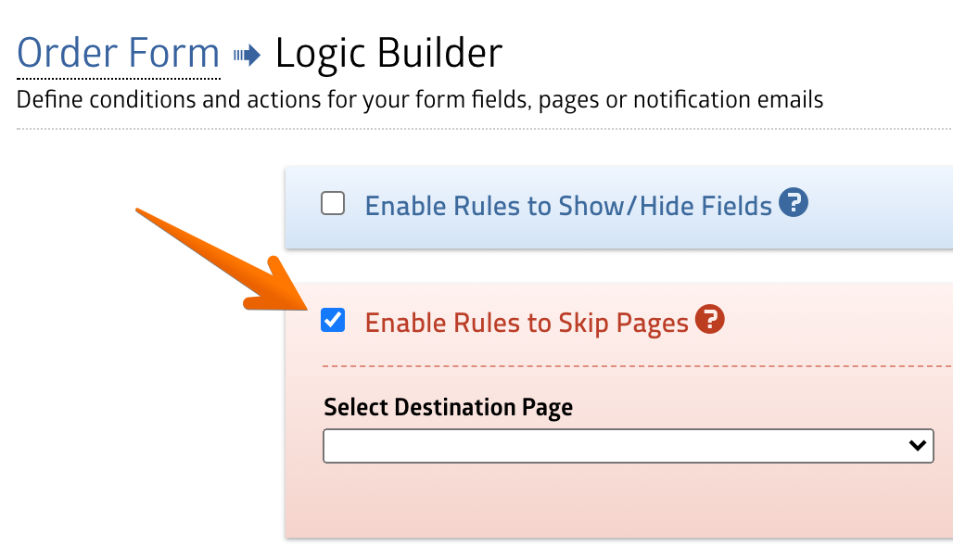Enable the Show/Hide Fields rules checkbox
Viewport: 953px width, 560px height.
[333, 204]
